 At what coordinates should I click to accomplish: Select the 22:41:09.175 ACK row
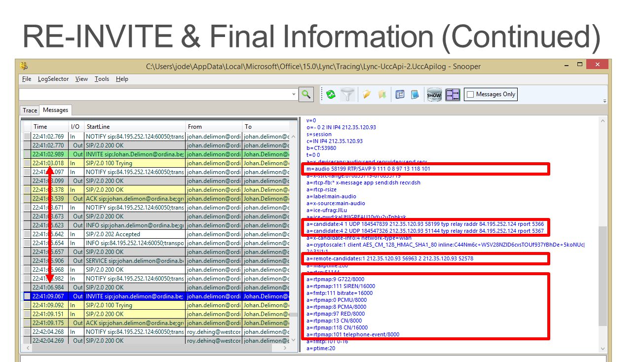pos(156,323)
